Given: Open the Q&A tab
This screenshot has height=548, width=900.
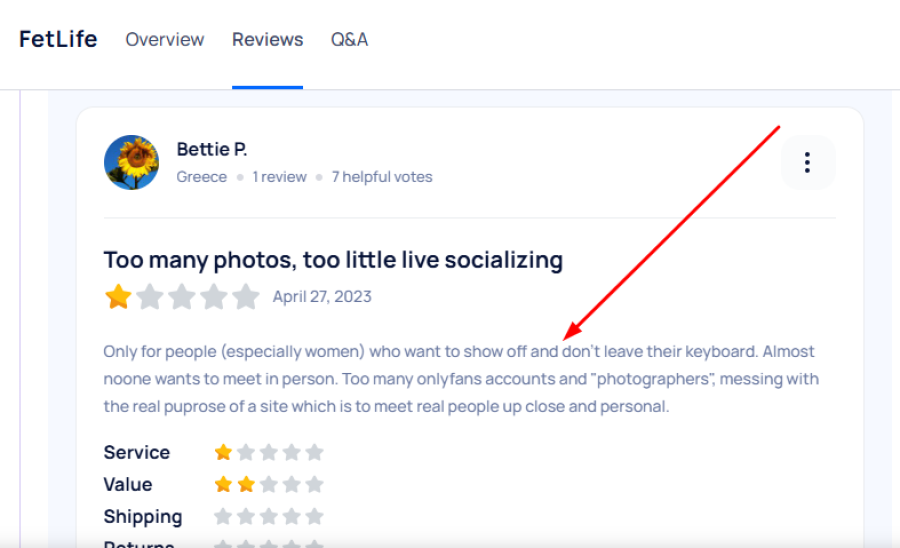Looking at the screenshot, I should point(349,40).
